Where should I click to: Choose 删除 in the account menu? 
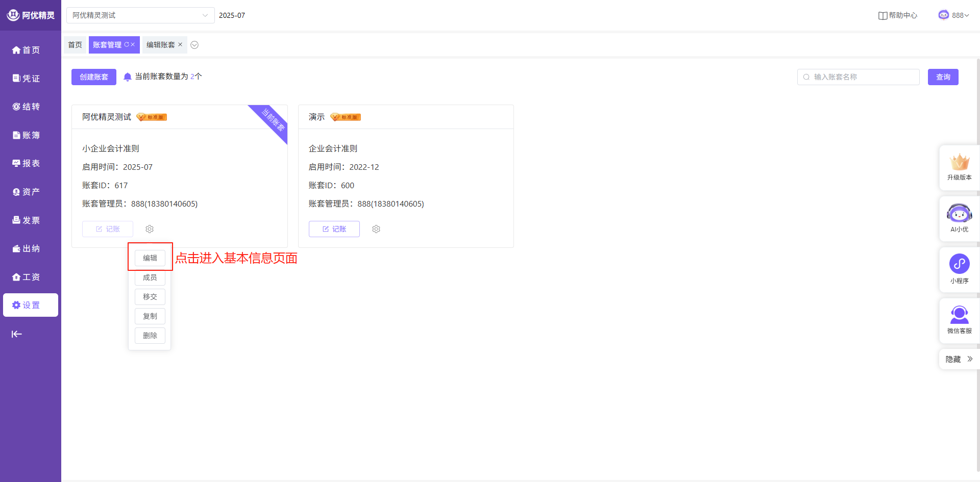point(150,336)
